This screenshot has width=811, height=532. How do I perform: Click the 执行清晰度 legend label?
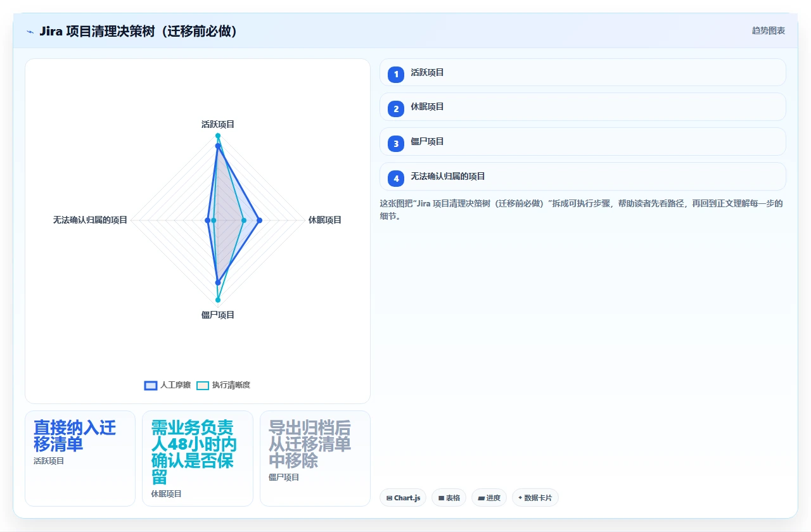(231, 385)
